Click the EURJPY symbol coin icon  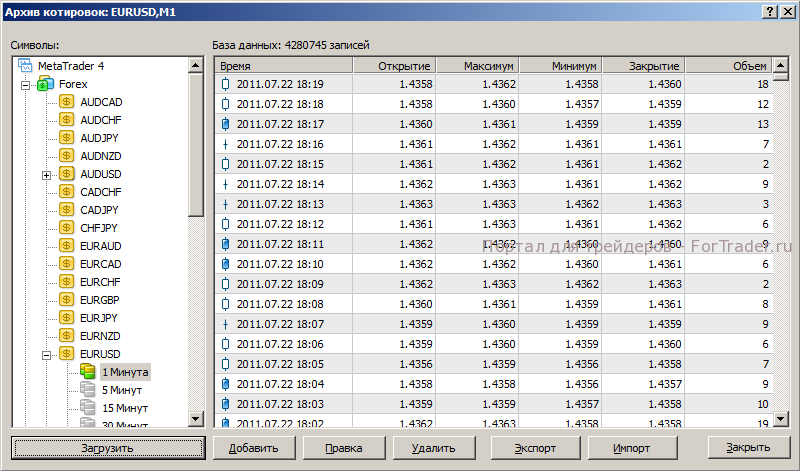pos(66,317)
